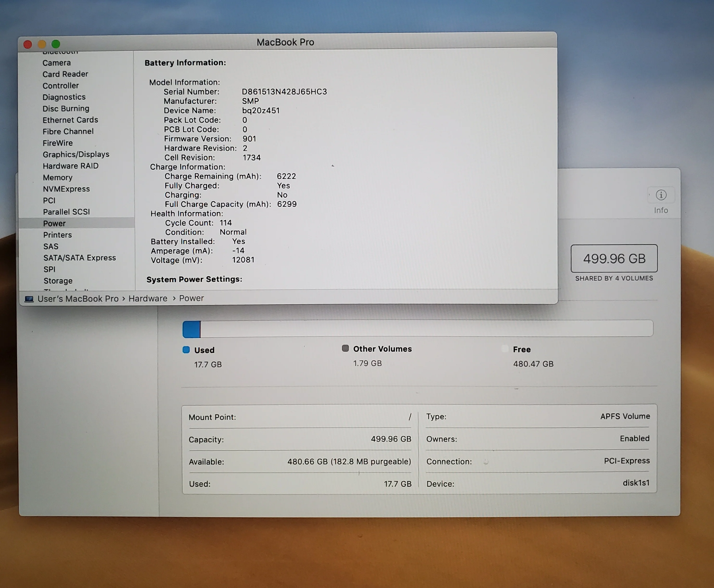
Task: Open the SATA/SATA Express section
Action: click(x=80, y=258)
